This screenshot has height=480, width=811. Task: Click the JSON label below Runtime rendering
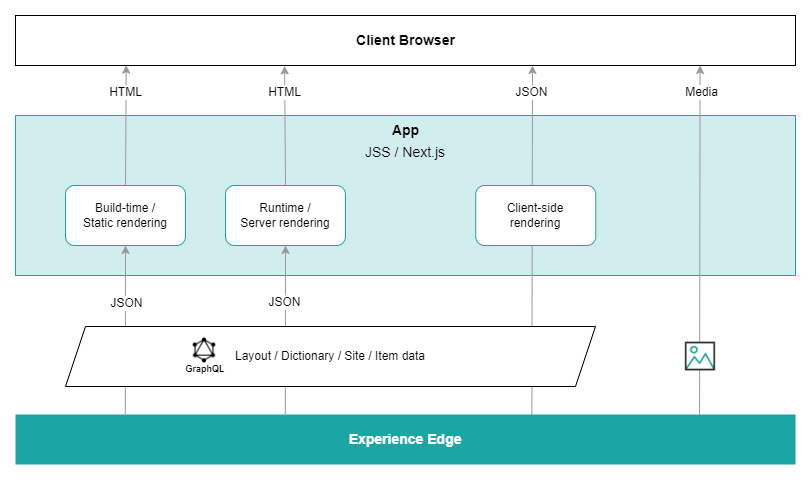284,302
